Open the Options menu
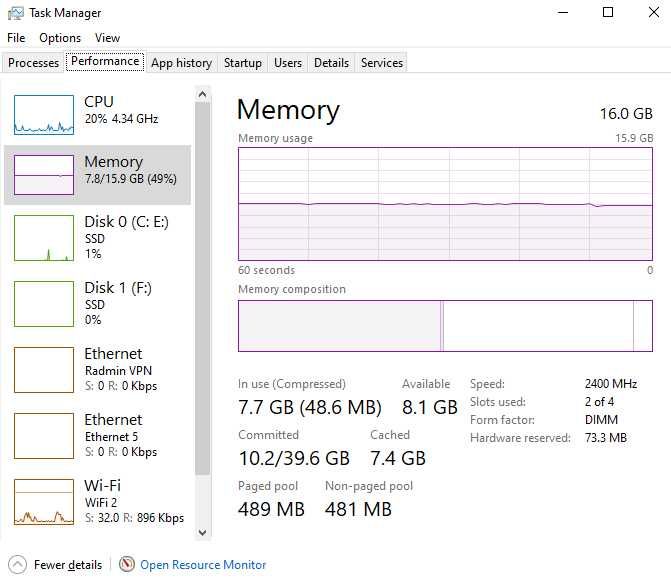 click(x=60, y=38)
